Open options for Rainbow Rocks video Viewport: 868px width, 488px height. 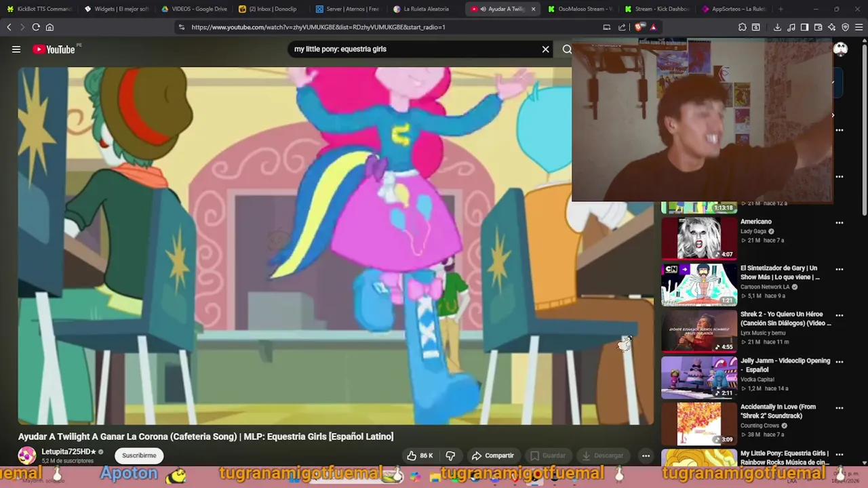pos(840,454)
